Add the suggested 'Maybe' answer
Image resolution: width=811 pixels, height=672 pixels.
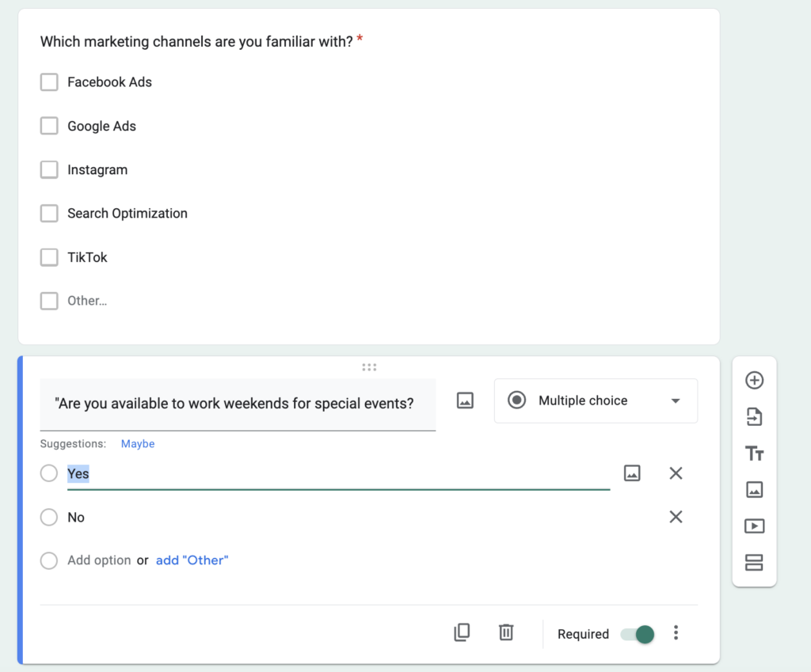137,443
